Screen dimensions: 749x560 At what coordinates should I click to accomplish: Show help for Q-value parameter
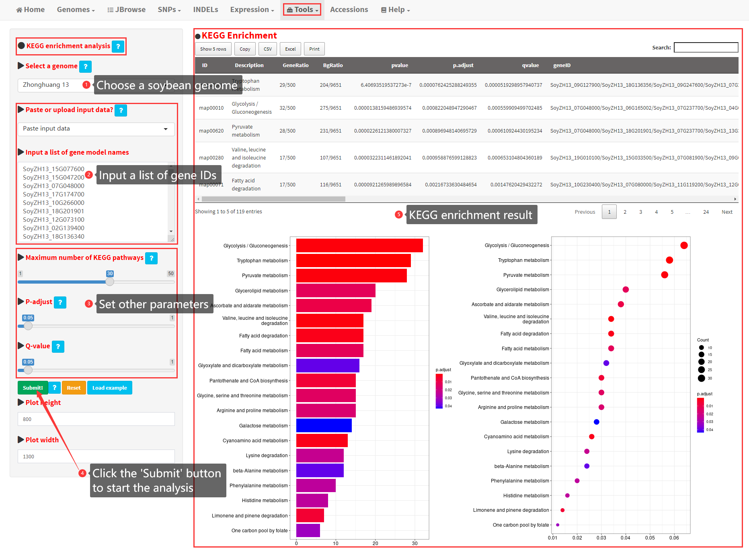(x=58, y=347)
